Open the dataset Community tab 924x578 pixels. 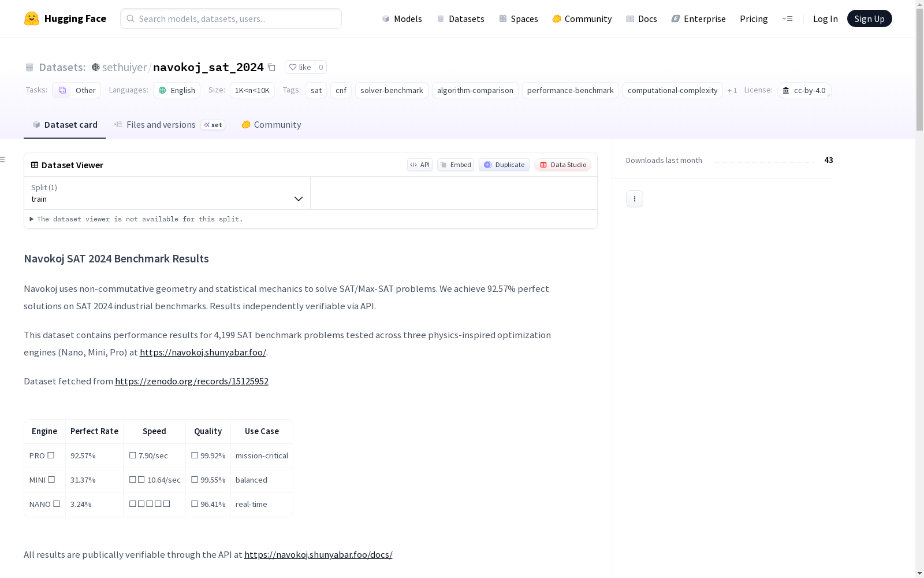[271, 125]
